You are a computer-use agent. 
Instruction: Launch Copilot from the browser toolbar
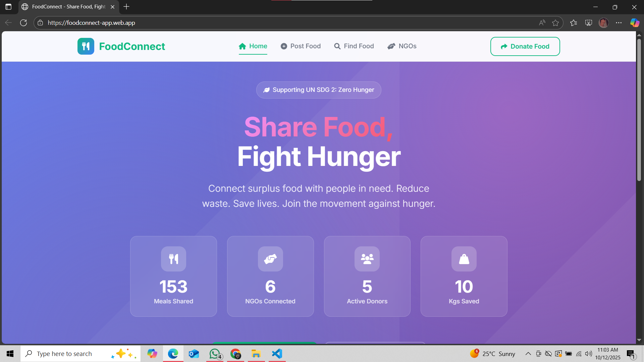pyautogui.click(x=635, y=23)
